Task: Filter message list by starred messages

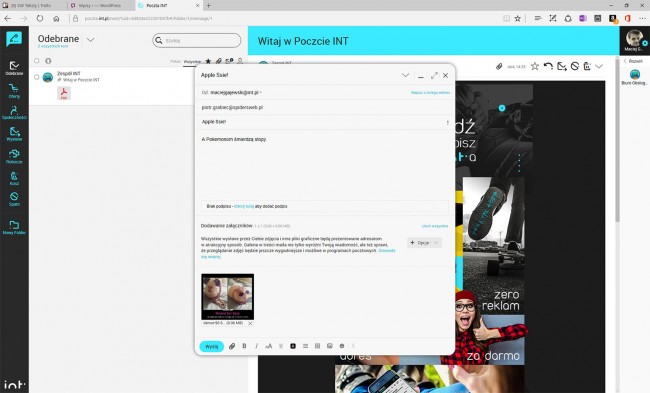Action: (208, 61)
